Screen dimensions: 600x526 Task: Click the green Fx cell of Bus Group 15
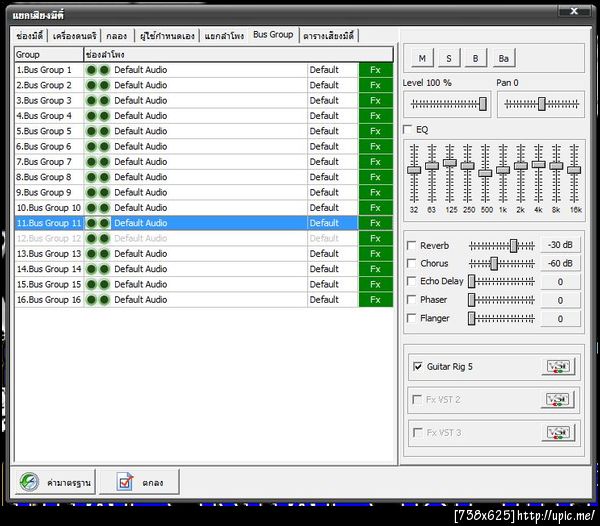point(375,284)
